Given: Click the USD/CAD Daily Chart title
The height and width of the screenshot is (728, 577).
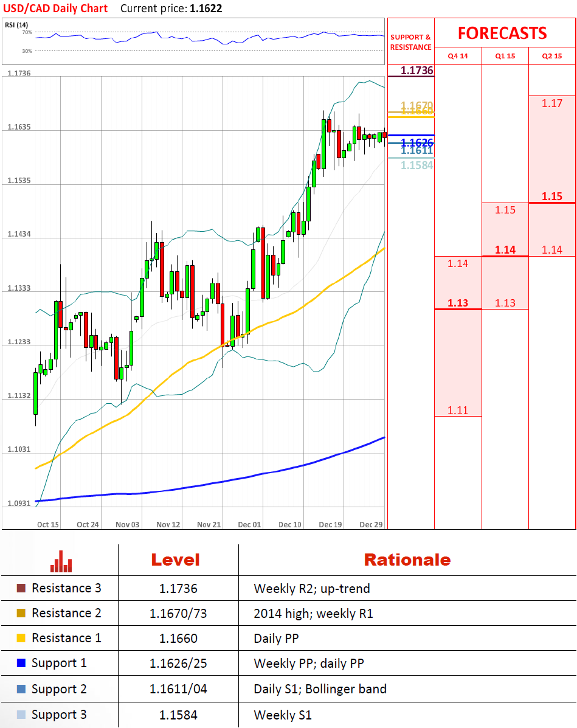Looking at the screenshot, I should click(x=55, y=9).
